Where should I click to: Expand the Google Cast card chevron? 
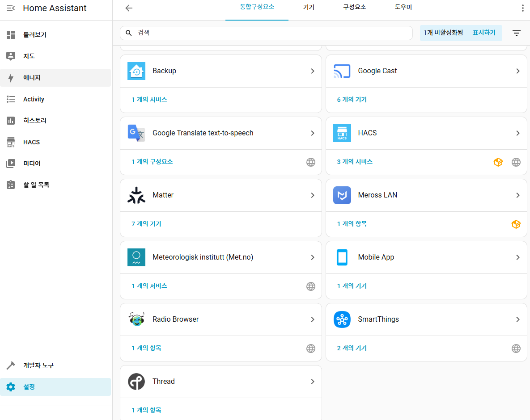click(x=518, y=71)
